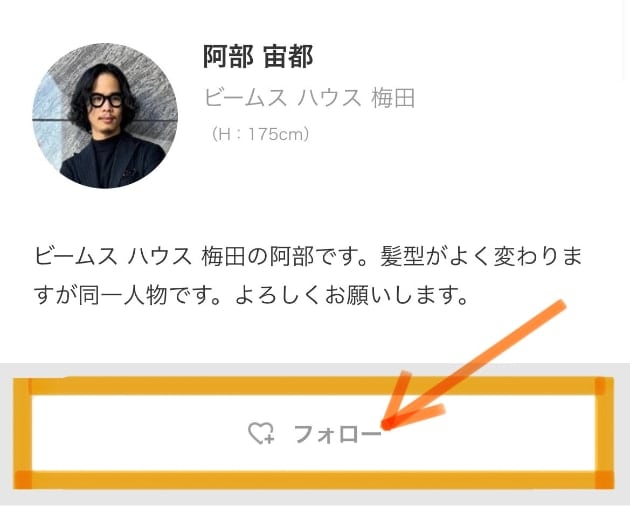Click the 宙都 part of the name
The height and width of the screenshot is (506, 630).
[x=288, y=56]
